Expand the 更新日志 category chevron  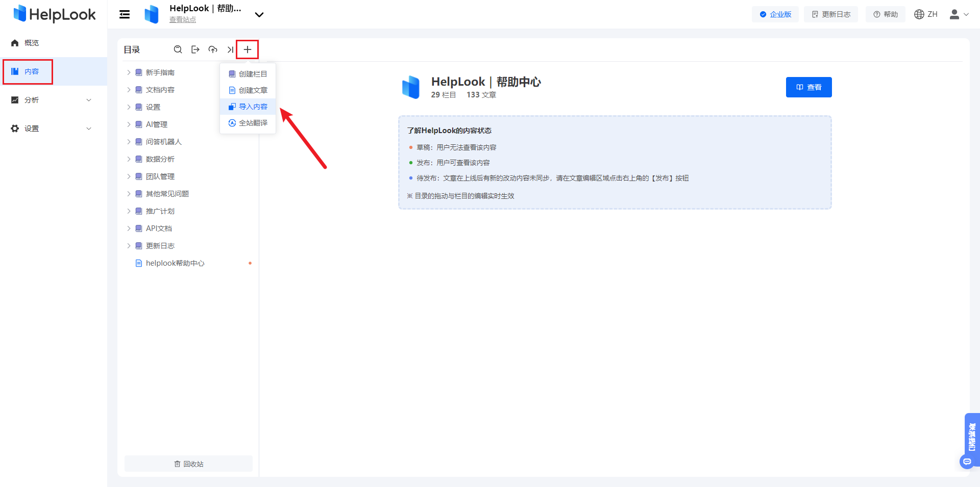point(129,246)
